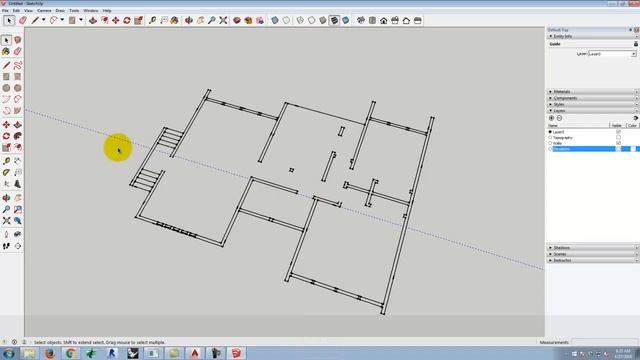Expand the Shadows panel
Viewport: 640px width, 360px height.
click(551, 248)
